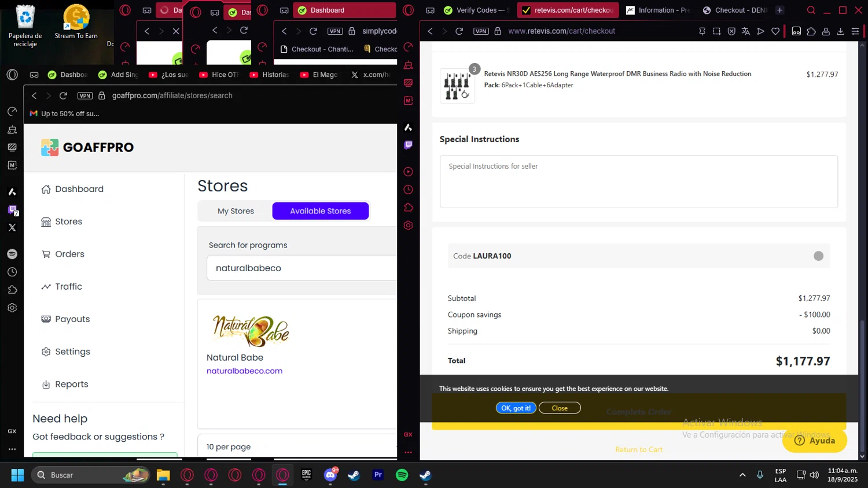Toggle VPN badge in goaffpro address bar
868x488 pixels.
(85, 95)
